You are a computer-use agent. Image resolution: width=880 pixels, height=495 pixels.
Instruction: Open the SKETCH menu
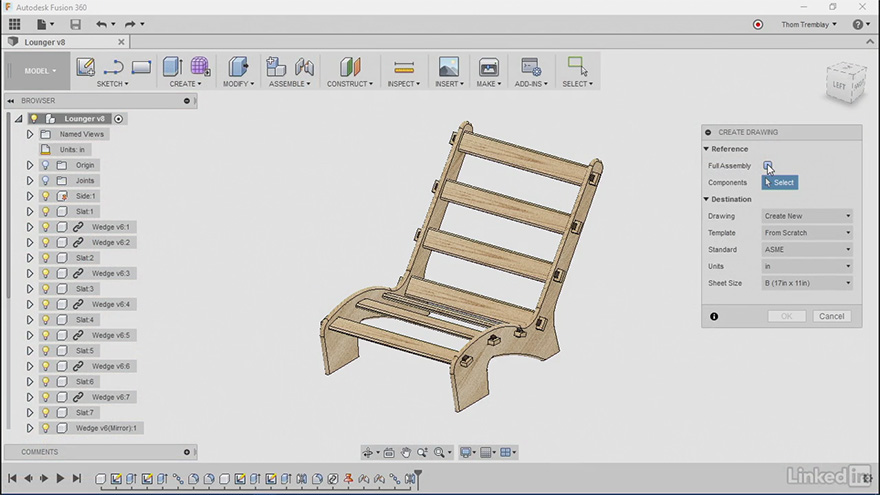point(112,84)
